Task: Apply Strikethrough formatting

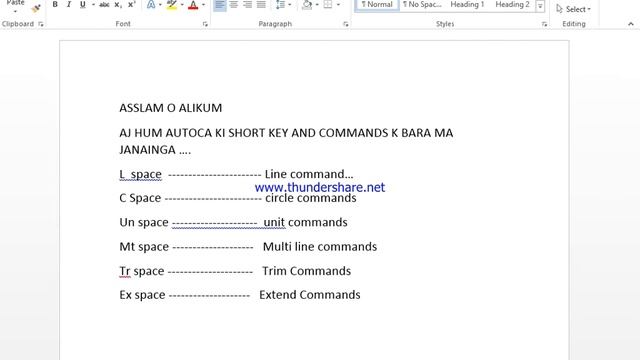Action: click(x=104, y=4)
